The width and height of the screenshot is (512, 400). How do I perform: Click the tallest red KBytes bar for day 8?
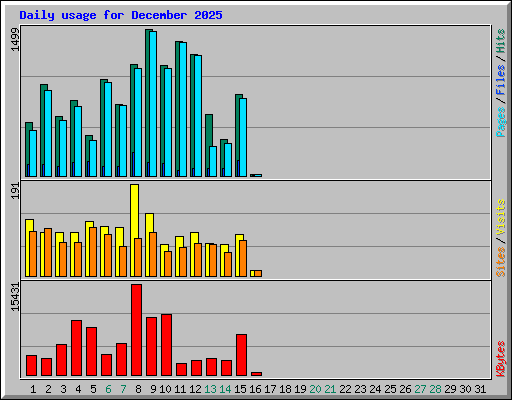[x=136, y=330]
